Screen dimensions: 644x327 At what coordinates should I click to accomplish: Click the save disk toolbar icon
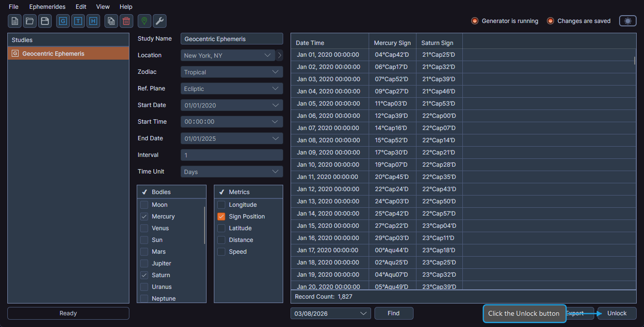[45, 21]
